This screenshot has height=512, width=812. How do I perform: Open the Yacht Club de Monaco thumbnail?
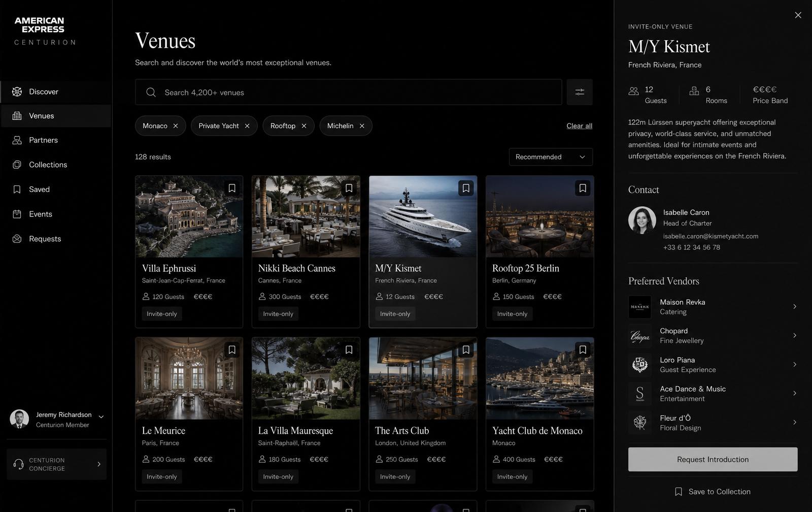[x=539, y=378]
